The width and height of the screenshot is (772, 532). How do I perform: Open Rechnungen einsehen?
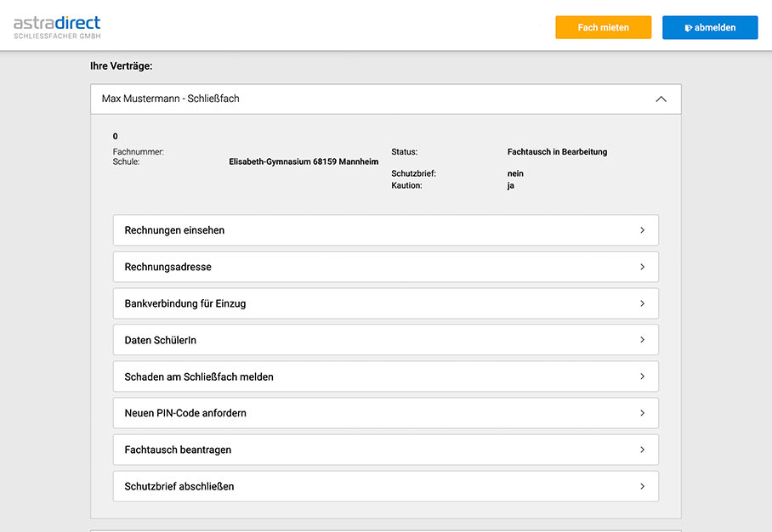click(x=385, y=230)
